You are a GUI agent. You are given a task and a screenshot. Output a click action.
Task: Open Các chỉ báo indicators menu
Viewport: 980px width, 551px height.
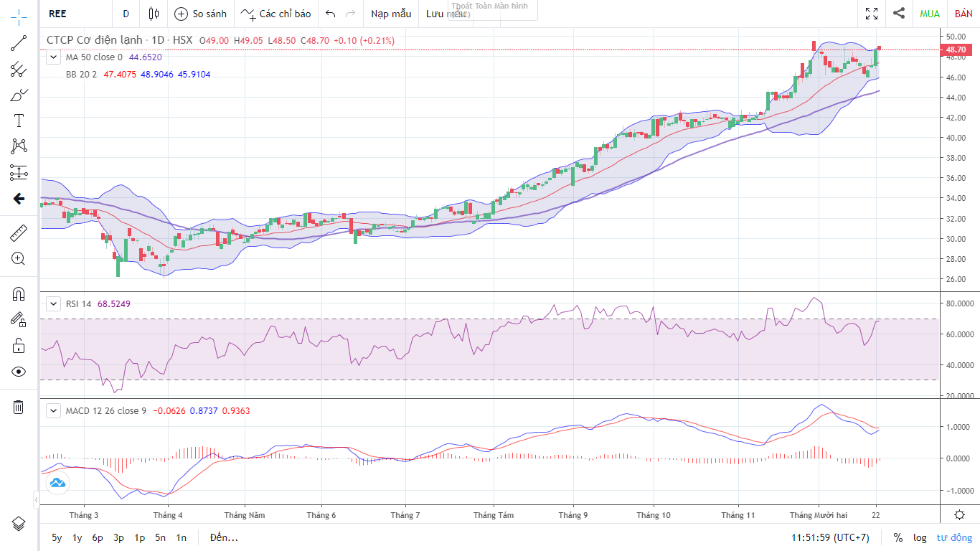275,14
